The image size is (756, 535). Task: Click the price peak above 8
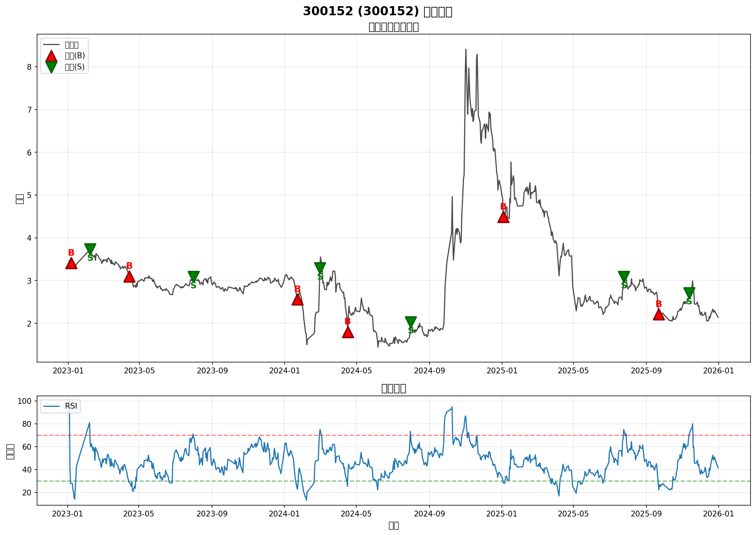pos(466,50)
